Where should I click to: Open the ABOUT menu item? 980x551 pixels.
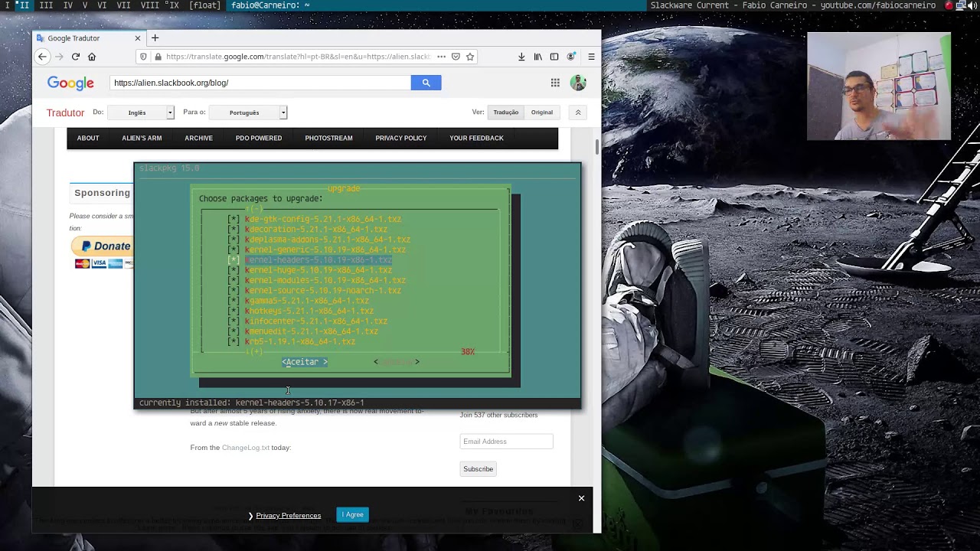pos(88,139)
